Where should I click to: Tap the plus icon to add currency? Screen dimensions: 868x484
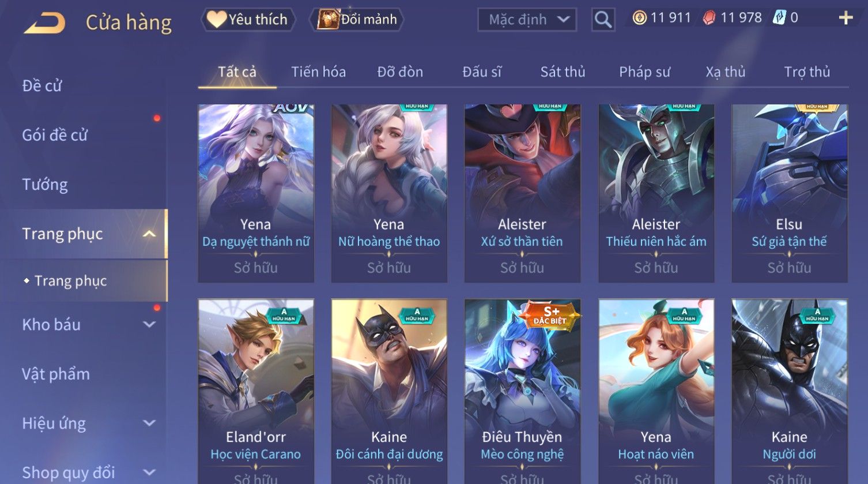pos(846,18)
